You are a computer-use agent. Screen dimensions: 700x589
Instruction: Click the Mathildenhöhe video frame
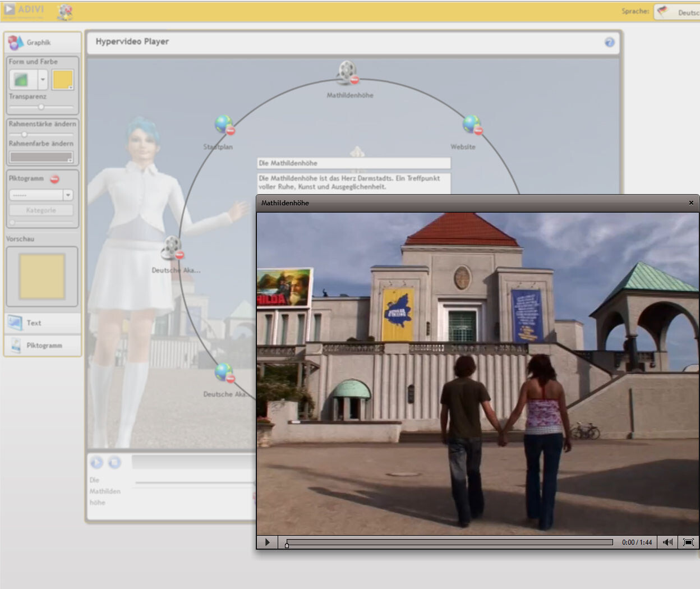point(478,374)
